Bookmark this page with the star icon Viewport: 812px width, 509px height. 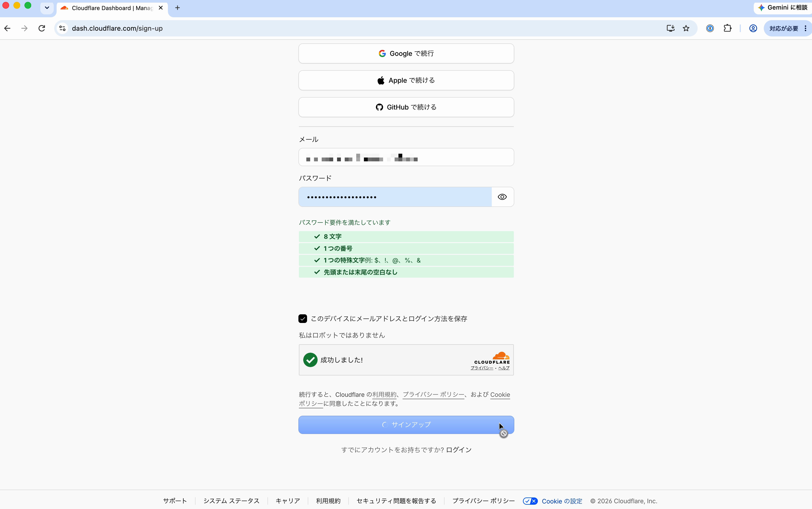click(x=686, y=28)
